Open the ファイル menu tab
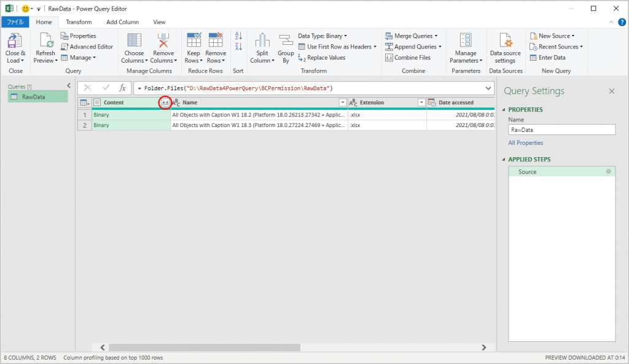The height and width of the screenshot is (364, 629). tap(15, 22)
